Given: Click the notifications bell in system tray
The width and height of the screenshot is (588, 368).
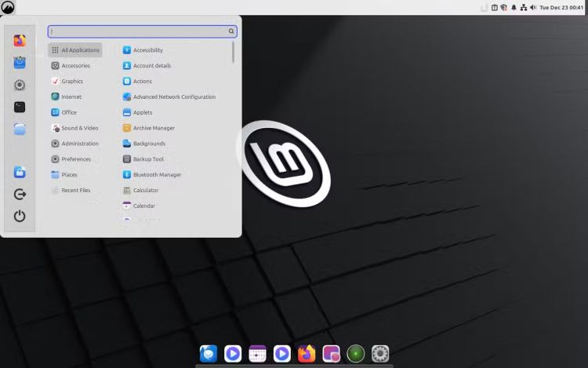Looking at the screenshot, I should pyautogui.click(x=514, y=7).
